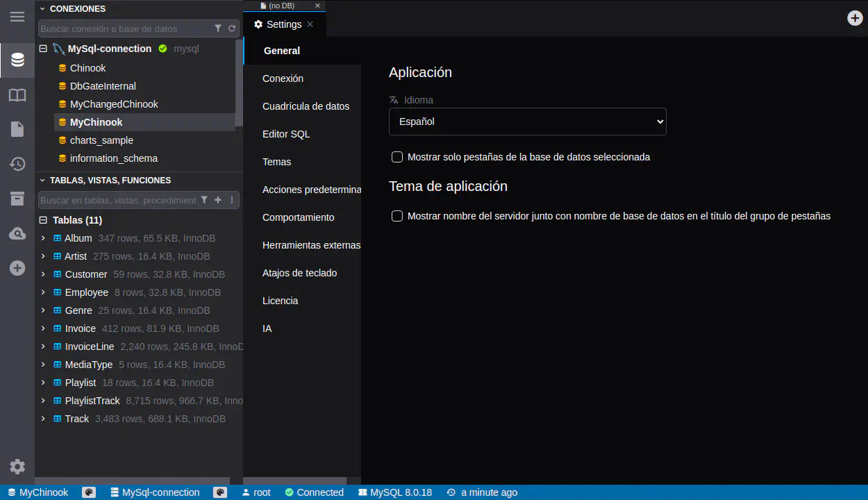868x500 pixels.
Task: Open the cloud icon in sidebar
Action: tap(17, 234)
